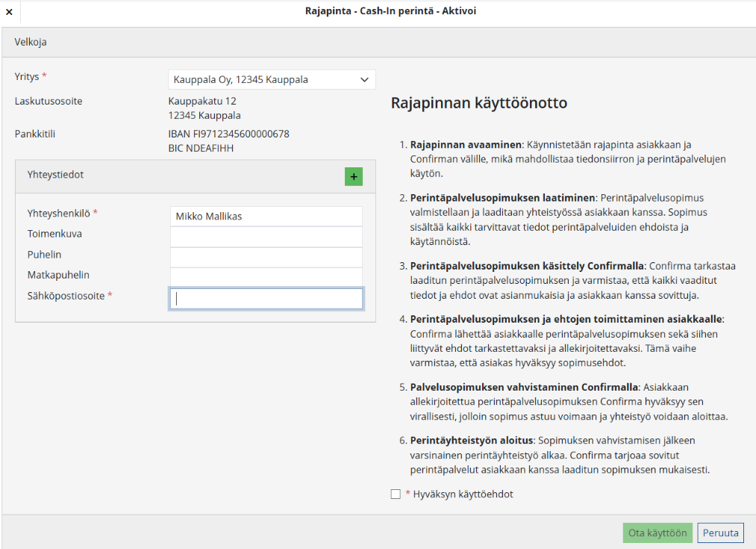Image resolution: width=756 pixels, height=549 pixels.
Task: Open the Yritys company dropdown
Action: 272,79
